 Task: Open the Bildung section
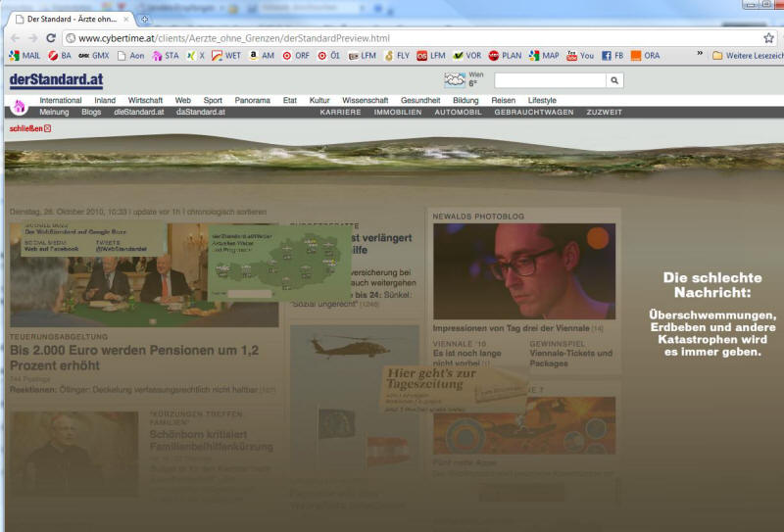pos(466,100)
